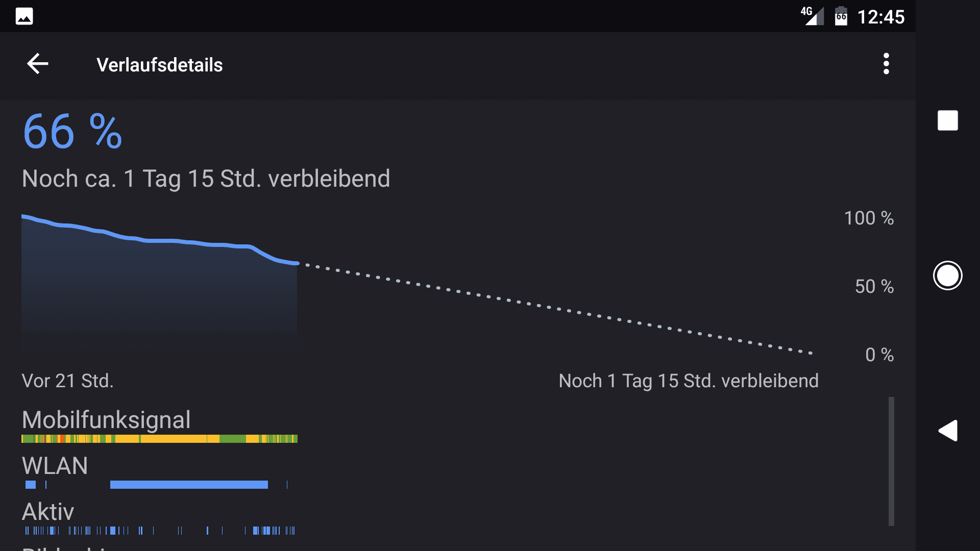The height and width of the screenshot is (551, 980).
Task: Tap the image notification icon in status bar
Action: [24, 16]
